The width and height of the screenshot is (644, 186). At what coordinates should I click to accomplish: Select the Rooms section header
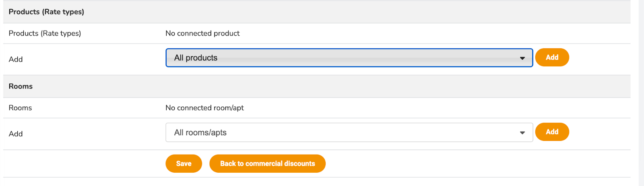pos(21,86)
